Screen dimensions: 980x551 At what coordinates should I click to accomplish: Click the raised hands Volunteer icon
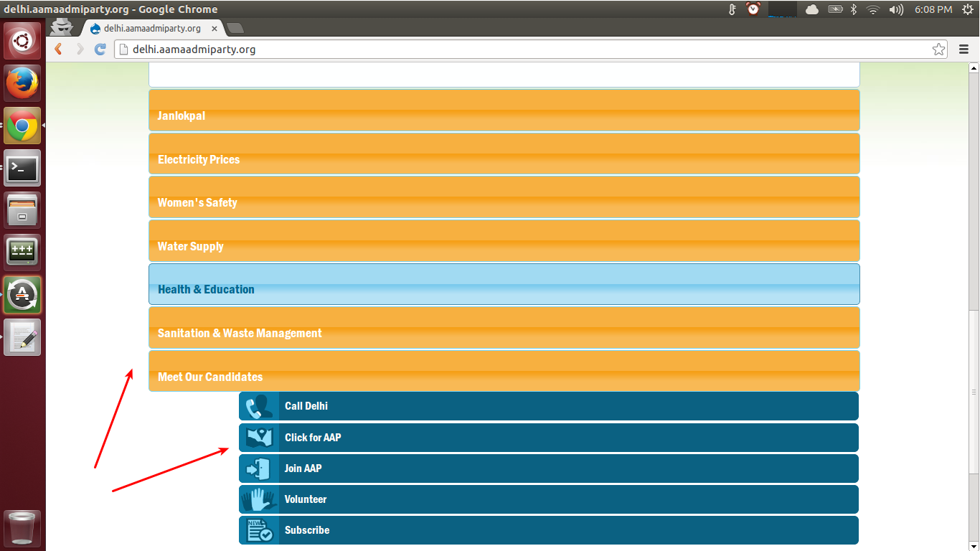coord(259,499)
